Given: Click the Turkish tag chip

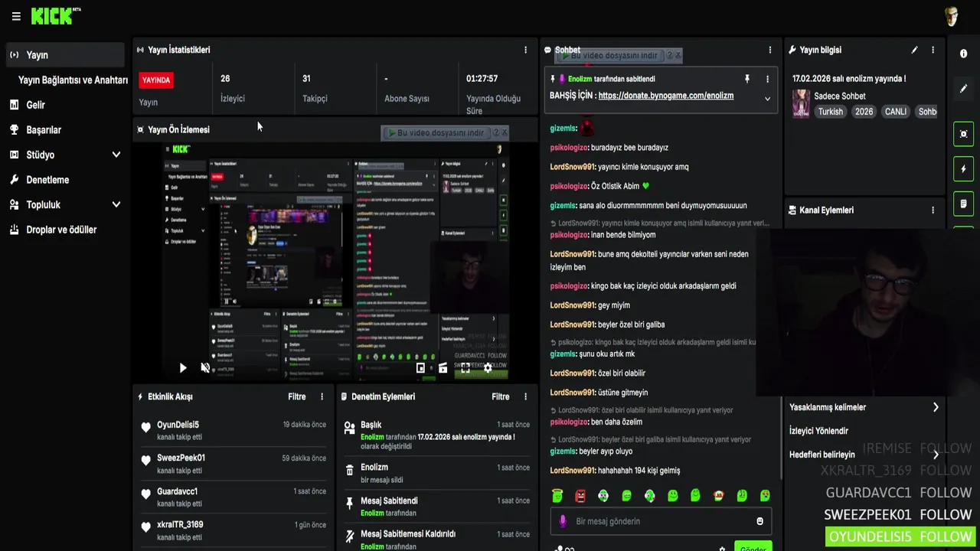Looking at the screenshot, I should (830, 112).
